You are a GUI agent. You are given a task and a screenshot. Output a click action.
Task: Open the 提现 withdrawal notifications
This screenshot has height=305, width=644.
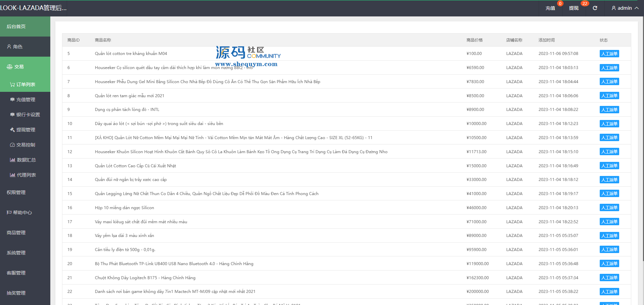(x=574, y=8)
